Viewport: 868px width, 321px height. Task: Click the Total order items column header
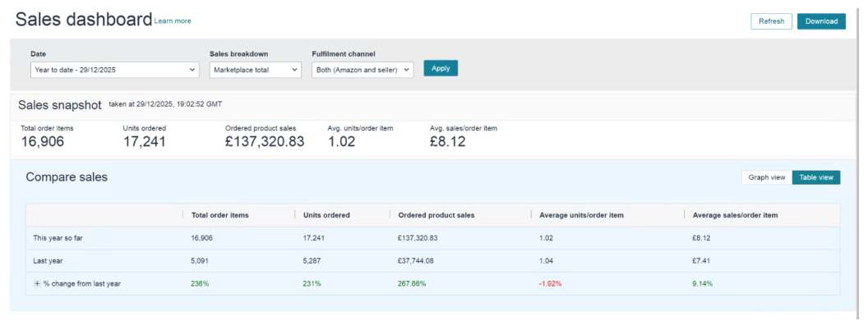219,215
